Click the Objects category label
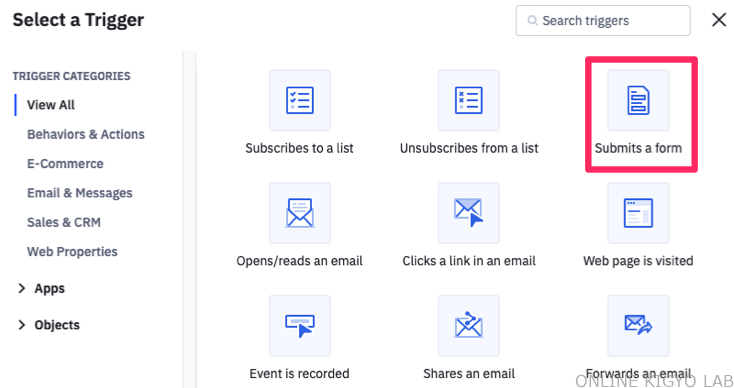The width and height of the screenshot is (734, 388). (57, 325)
